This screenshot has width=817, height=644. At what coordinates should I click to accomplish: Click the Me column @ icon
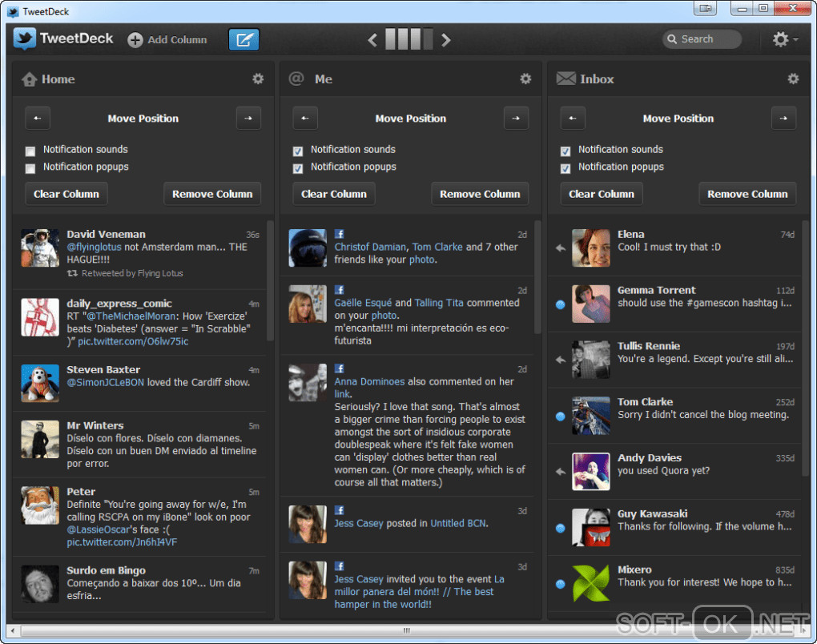click(x=296, y=78)
